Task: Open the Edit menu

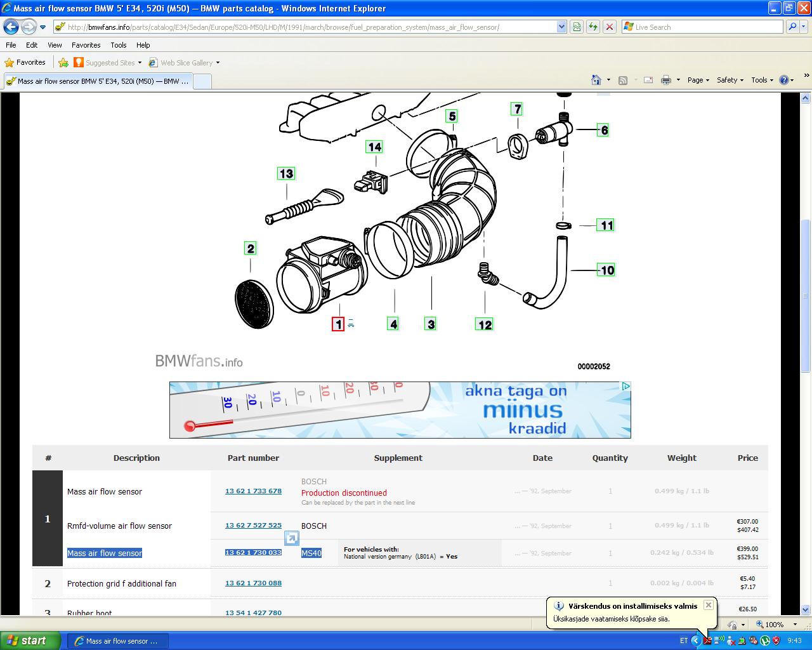Action: coord(32,45)
